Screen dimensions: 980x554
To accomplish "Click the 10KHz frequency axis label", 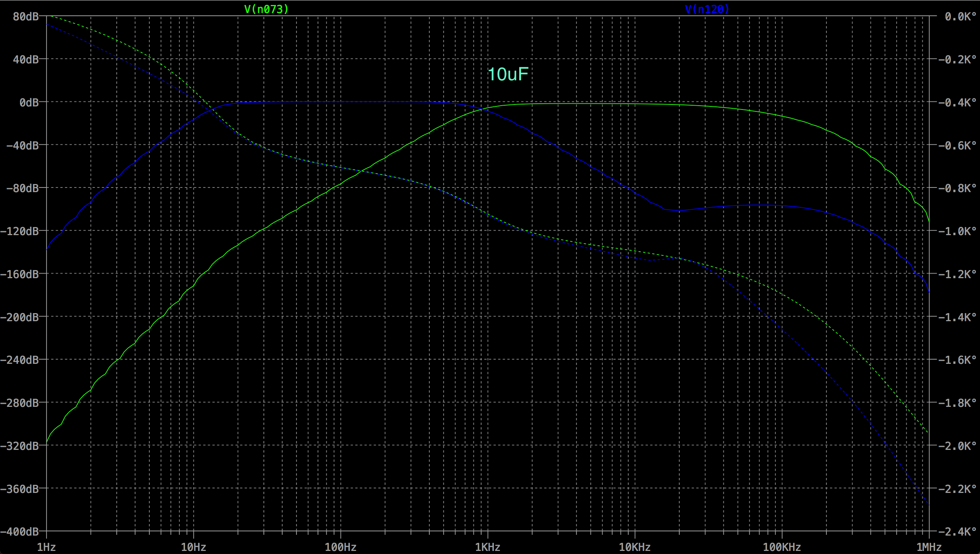I will tap(635, 547).
